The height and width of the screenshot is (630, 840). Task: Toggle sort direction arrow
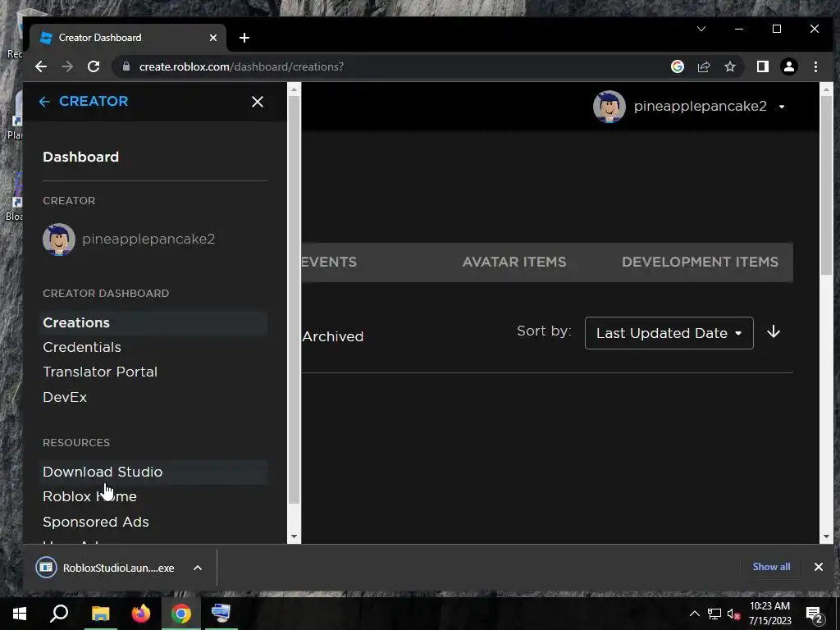(x=773, y=332)
